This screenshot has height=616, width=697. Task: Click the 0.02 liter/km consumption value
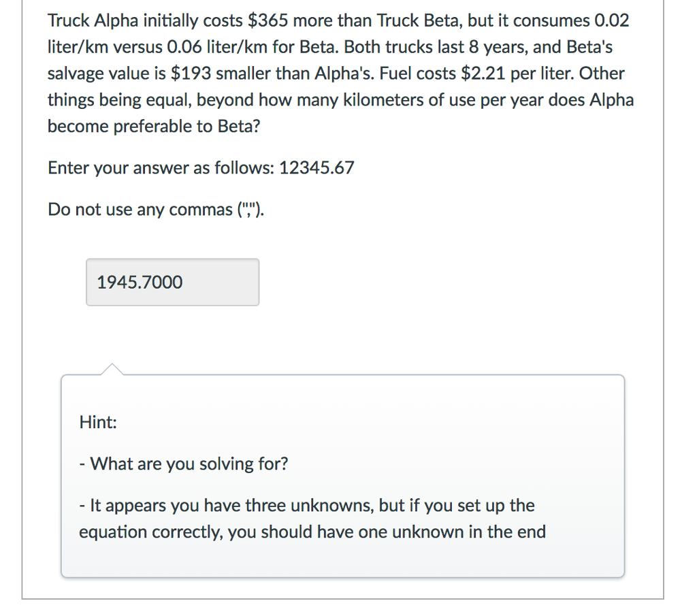[x=612, y=20]
